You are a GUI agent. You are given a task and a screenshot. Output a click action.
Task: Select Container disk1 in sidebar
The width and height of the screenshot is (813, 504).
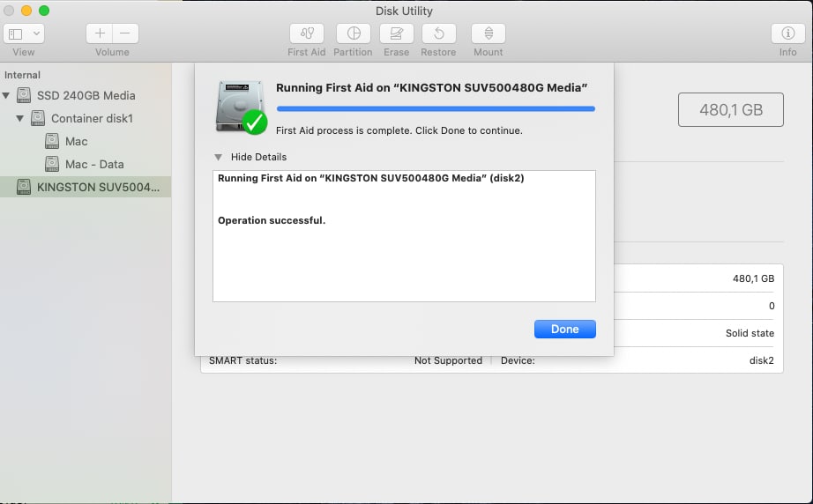[86, 118]
